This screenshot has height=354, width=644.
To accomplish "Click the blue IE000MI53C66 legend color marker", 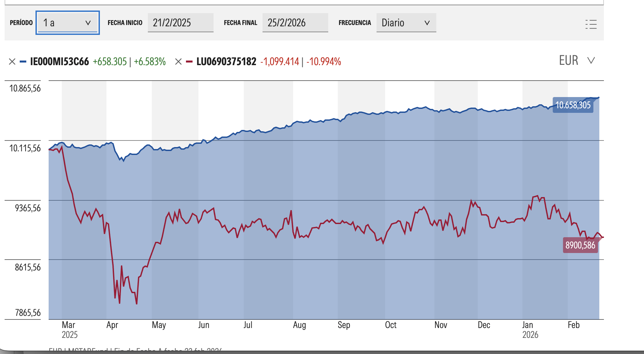I will pyautogui.click(x=23, y=62).
